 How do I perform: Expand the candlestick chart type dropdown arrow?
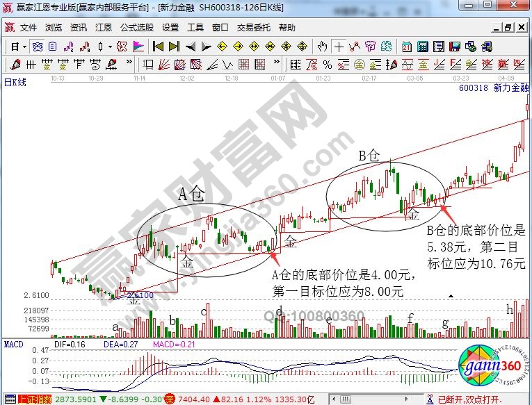pos(111,47)
